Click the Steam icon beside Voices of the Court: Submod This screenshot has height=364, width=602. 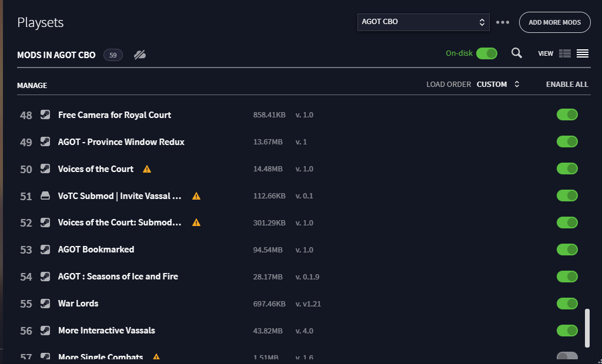45,223
